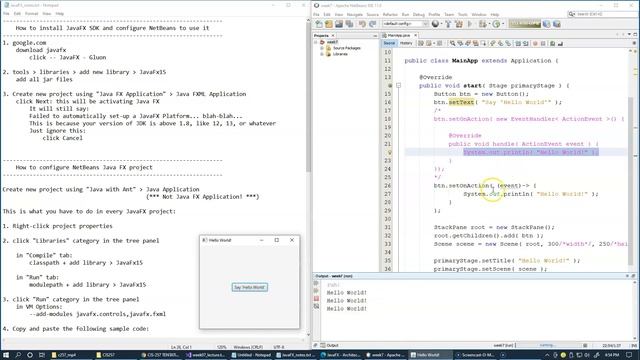Open the Tools menu in NetBeans
640x360 pixels.
tap(463, 14)
